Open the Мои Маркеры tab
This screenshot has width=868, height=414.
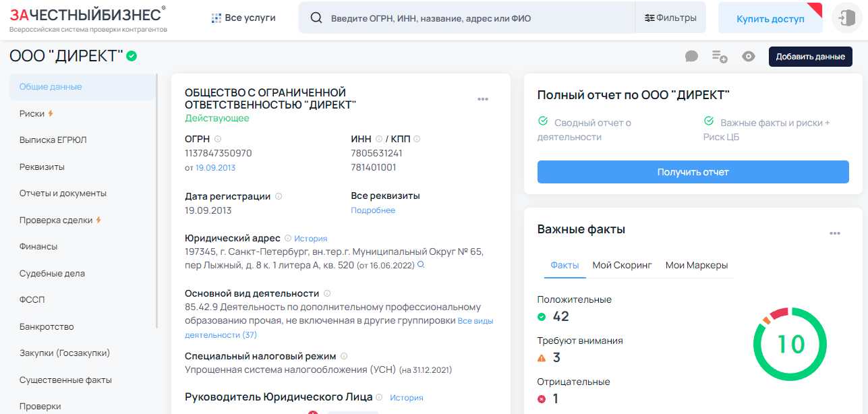697,265
